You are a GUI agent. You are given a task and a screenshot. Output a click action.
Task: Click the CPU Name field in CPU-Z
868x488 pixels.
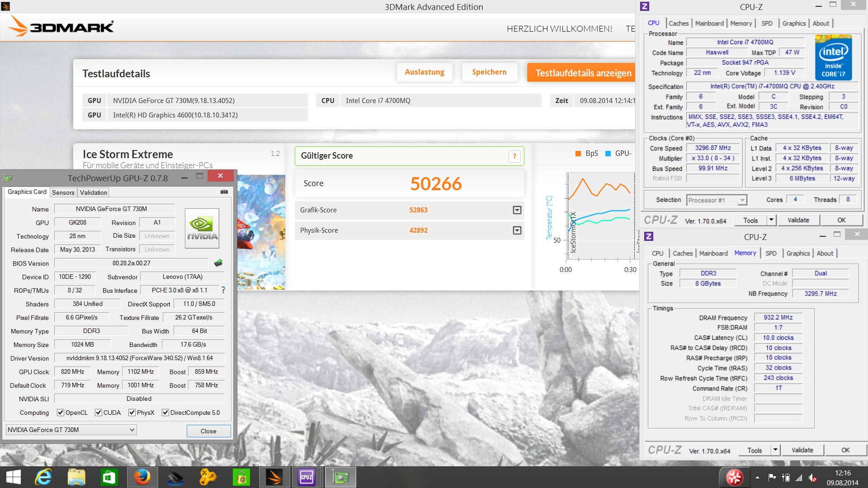pyautogui.click(x=745, y=42)
